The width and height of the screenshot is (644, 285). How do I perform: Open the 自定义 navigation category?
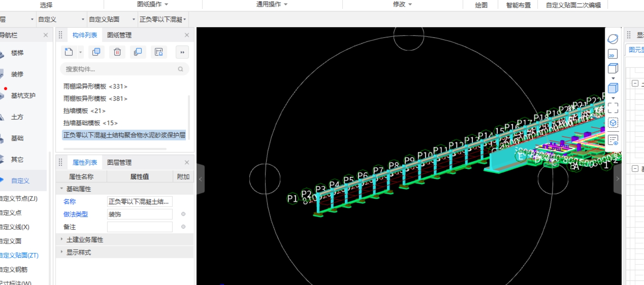pyautogui.click(x=20, y=181)
